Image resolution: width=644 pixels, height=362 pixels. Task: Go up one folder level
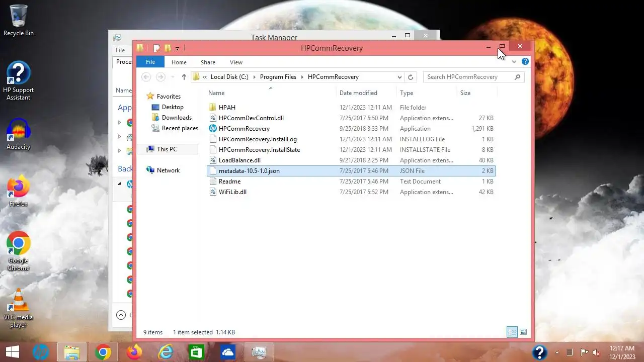coord(184,77)
